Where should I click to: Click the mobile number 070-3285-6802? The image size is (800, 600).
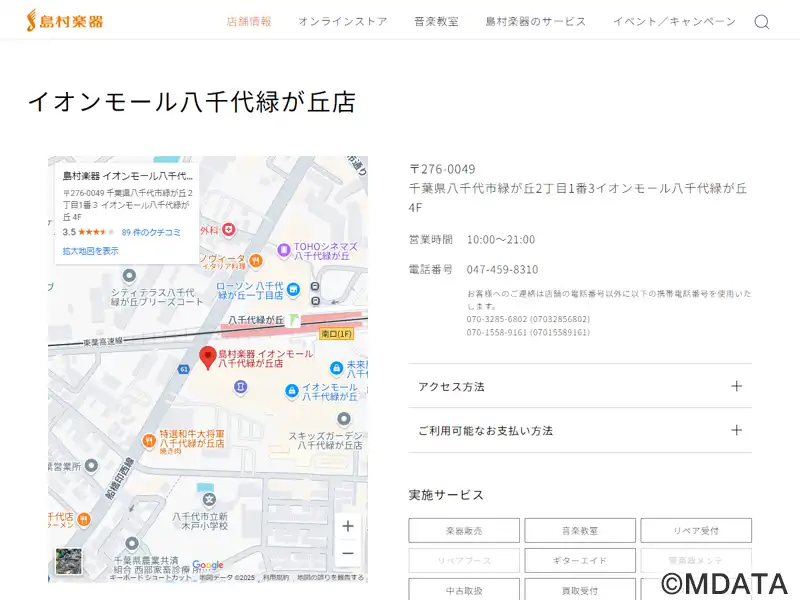(496, 319)
